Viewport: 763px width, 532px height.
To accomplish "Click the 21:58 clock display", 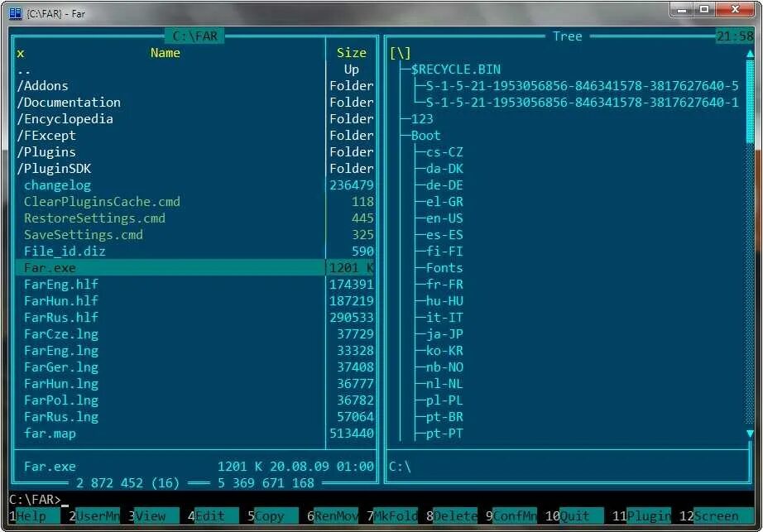I will (734, 36).
